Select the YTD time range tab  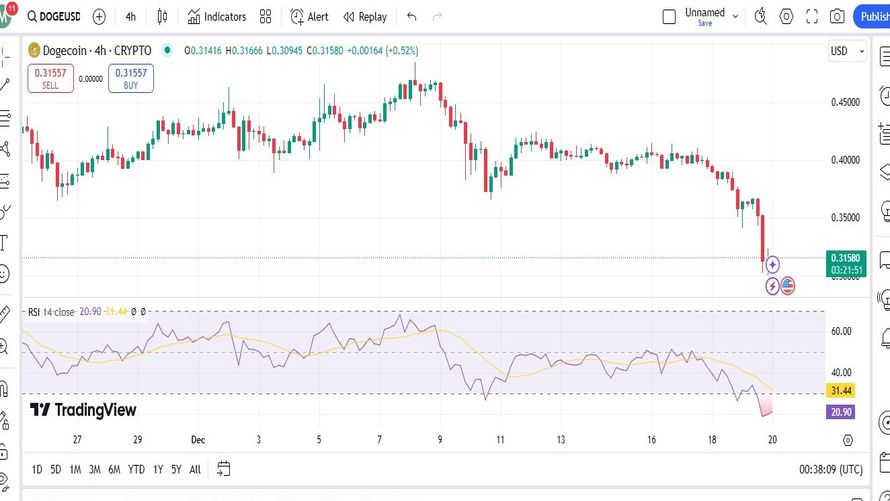[136, 469]
